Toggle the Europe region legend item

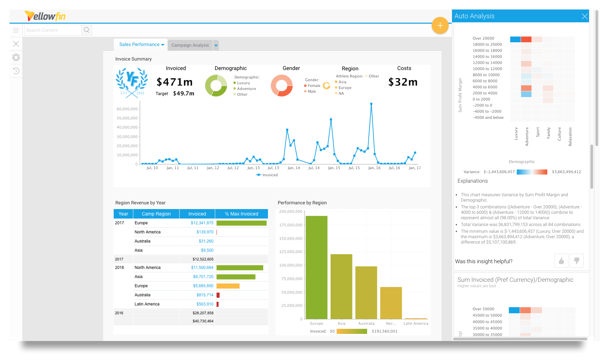click(343, 88)
